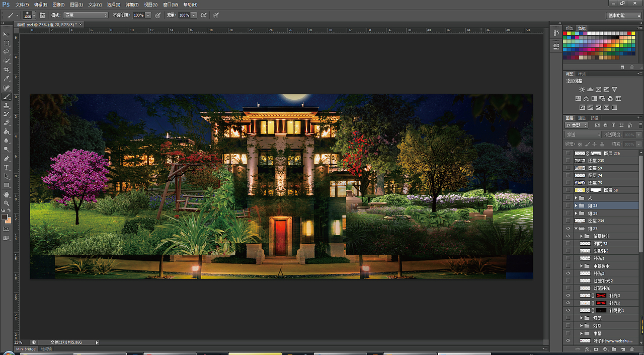644x355 pixels.
Task: Open the 时间轴 tab
Action: tap(46, 349)
